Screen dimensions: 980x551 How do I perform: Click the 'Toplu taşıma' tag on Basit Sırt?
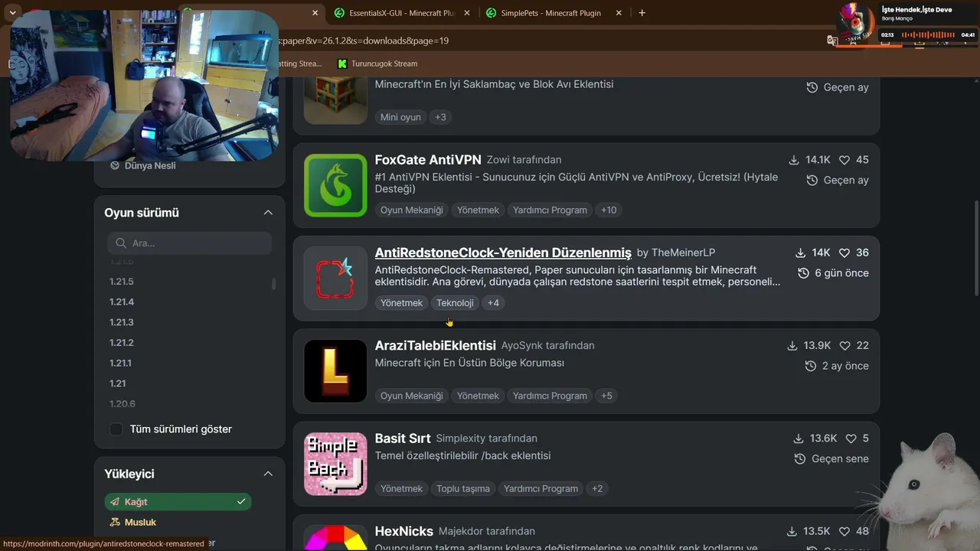[463, 488]
